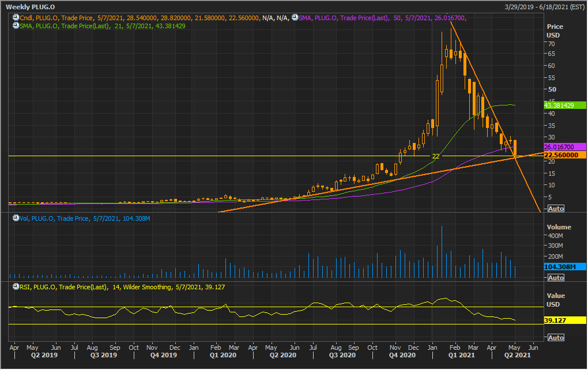Select the RSI Wilder Smoothing legend text
Image resolution: width=588 pixels, height=370 pixels.
[122, 287]
